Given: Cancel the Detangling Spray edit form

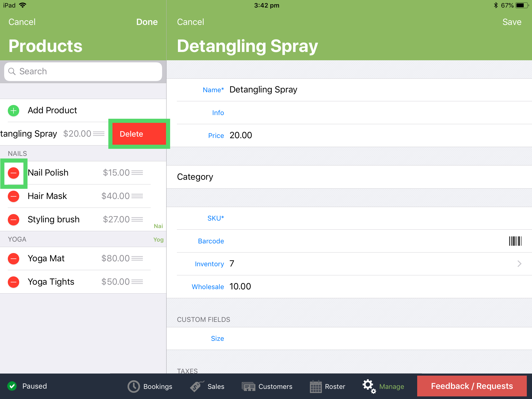Looking at the screenshot, I should [x=191, y=22].
